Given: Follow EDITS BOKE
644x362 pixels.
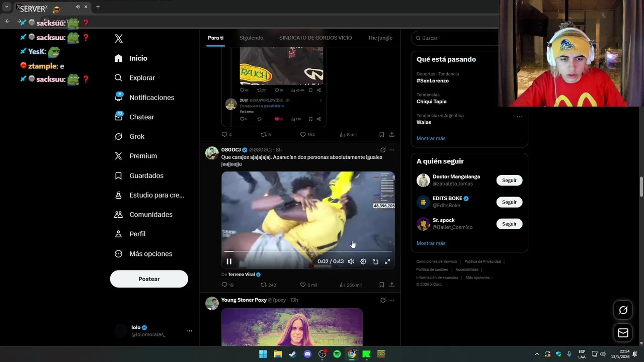Looking at the screenshot, I should (509, 202).
